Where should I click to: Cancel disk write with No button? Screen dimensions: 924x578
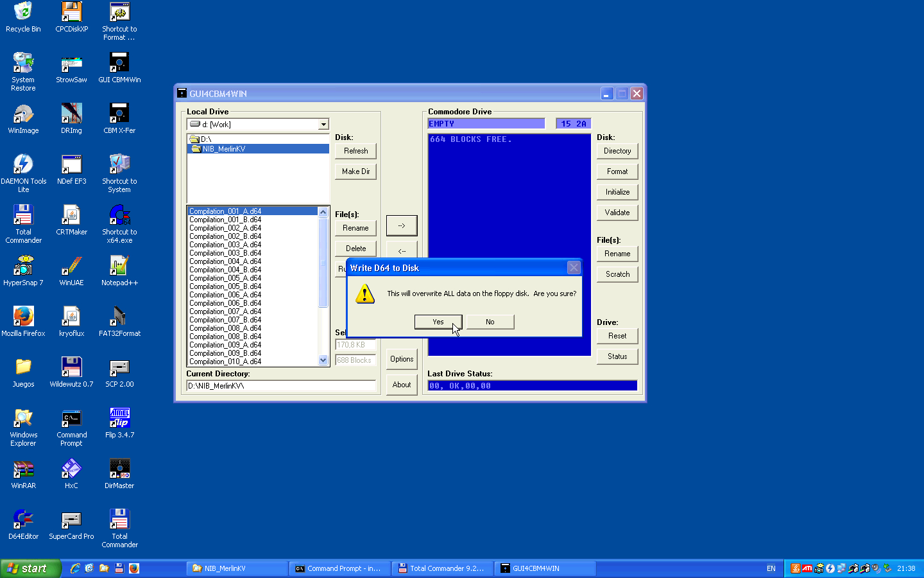(x=490, y=322)
